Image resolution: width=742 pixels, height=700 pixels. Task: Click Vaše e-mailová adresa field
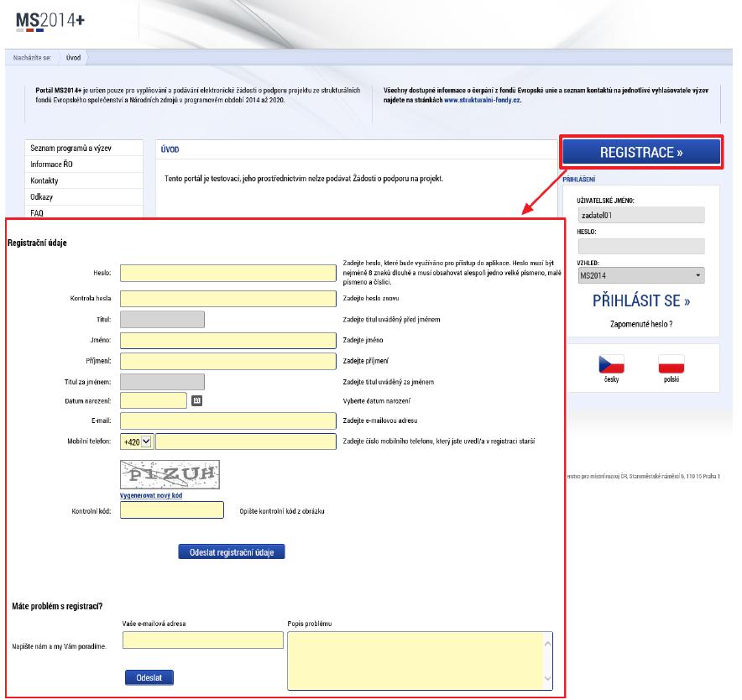pyautogui.click(x=203, y=640)
